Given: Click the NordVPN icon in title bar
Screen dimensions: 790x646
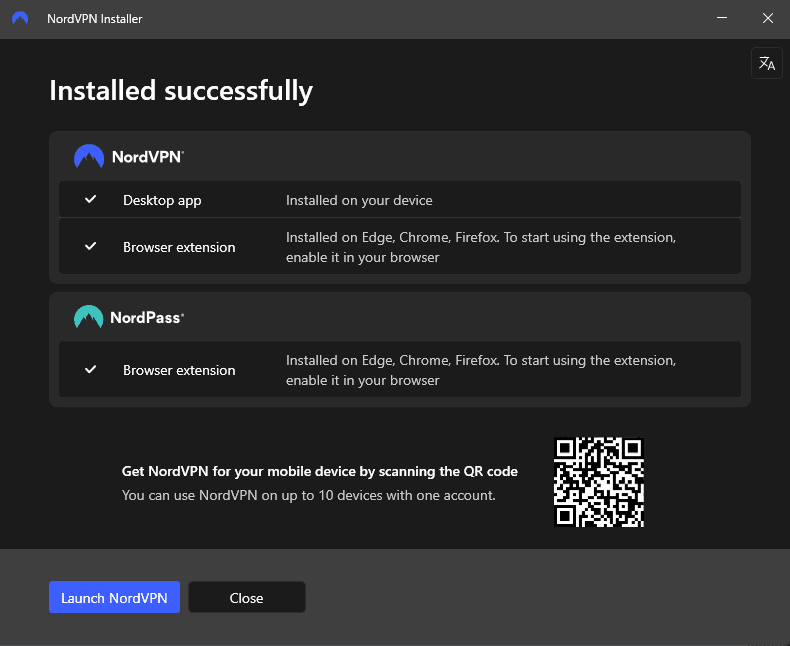Looking at the screenshot, I should click(x=20, y=19).
